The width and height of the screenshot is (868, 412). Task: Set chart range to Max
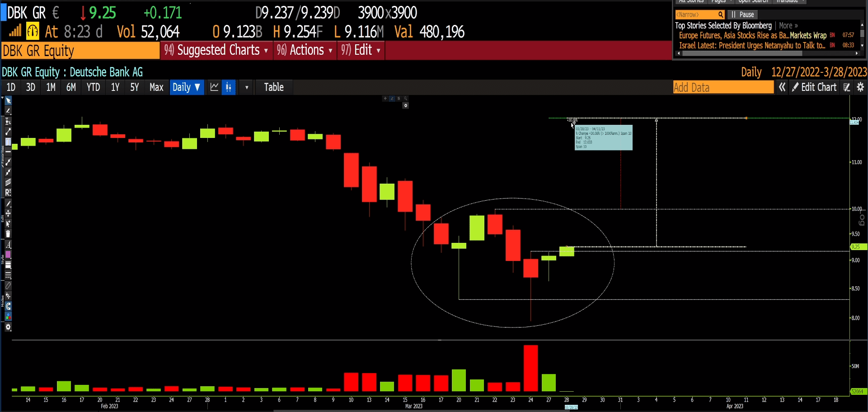coord(156,87)
